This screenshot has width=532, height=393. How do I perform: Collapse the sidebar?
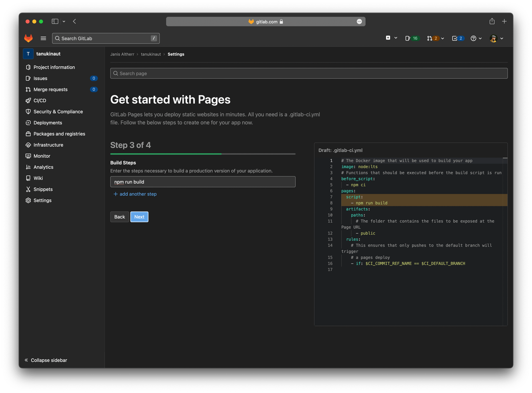tap(46, 360)
